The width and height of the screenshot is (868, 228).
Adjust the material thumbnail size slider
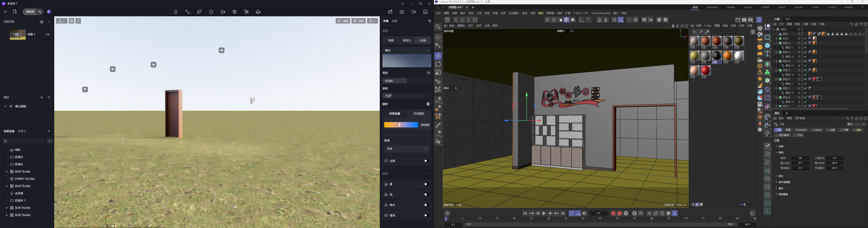click(x=747, y=205)
